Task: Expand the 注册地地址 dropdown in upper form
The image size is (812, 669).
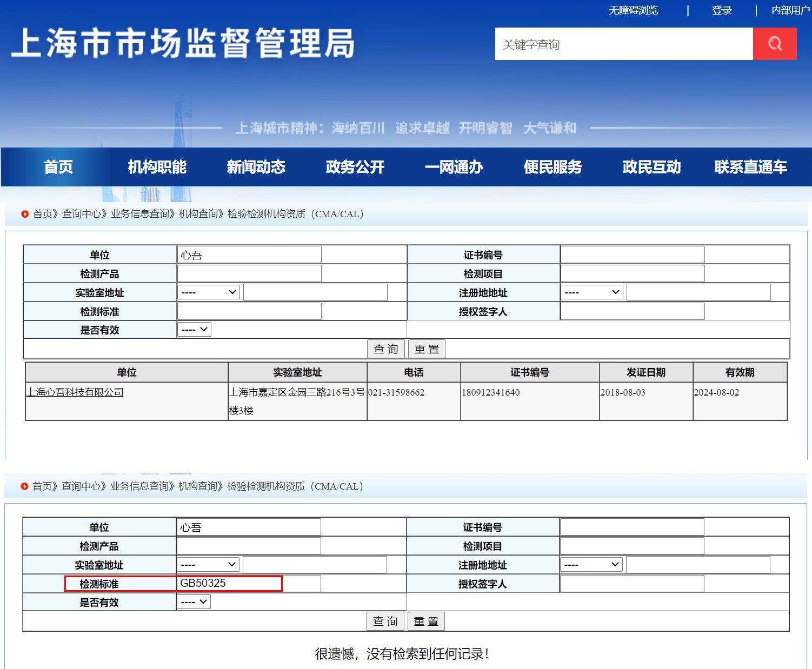Action: tap(592, 292)
